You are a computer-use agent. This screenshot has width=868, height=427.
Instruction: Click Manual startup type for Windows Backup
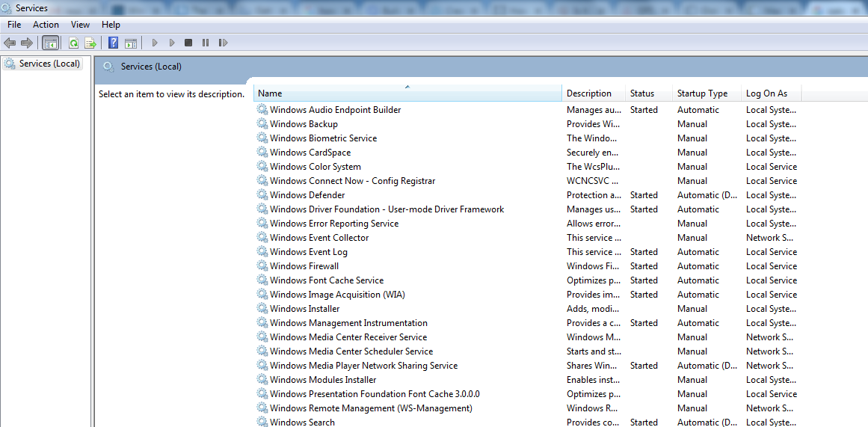coord(692,124)
